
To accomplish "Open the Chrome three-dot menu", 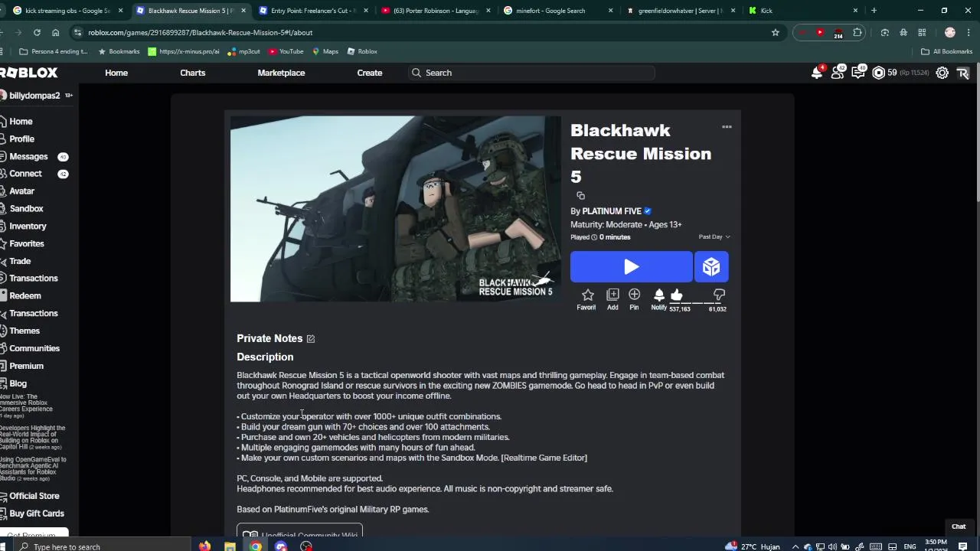I will click(x=969, y=32).
